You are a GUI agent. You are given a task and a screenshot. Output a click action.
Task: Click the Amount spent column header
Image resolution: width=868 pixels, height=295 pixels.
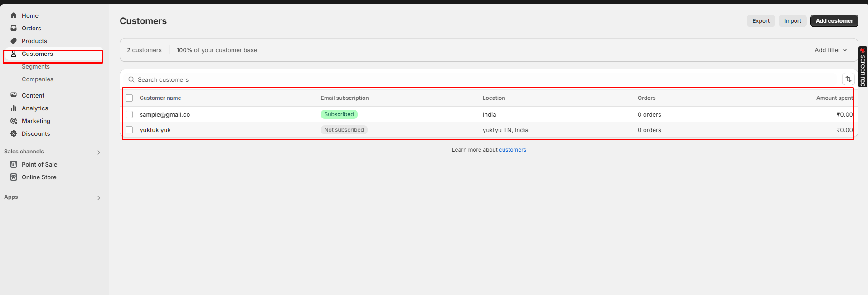pyautogui.click(x=834, y=98)
